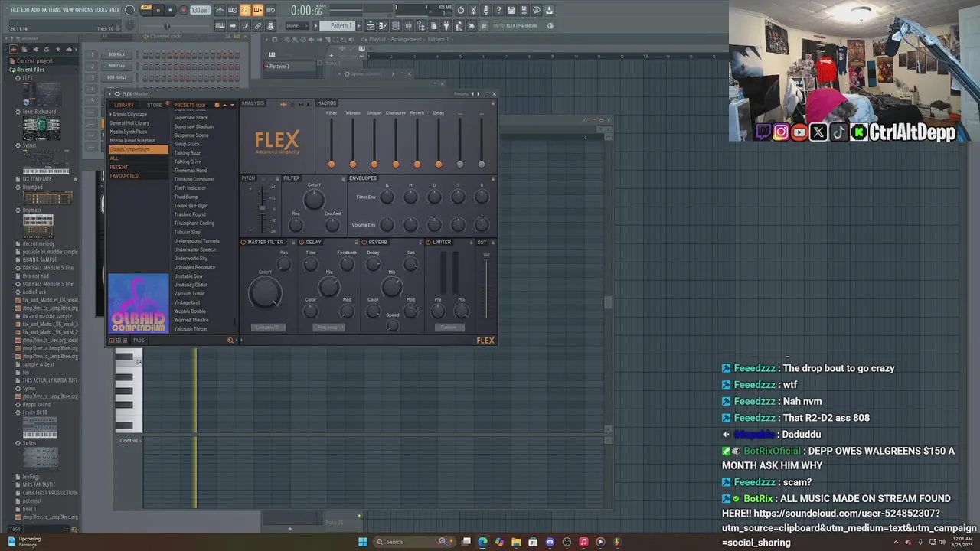The width and height of the screenshot is (980, 551).
Task: Stop playback in the transport bar
Action: (171, 10)
